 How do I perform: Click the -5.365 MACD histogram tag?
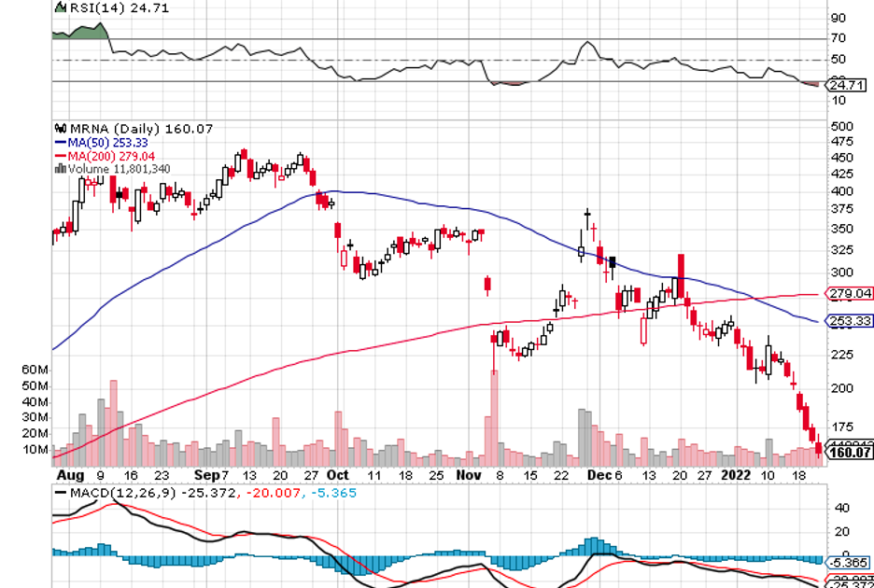tap(851, 563)
